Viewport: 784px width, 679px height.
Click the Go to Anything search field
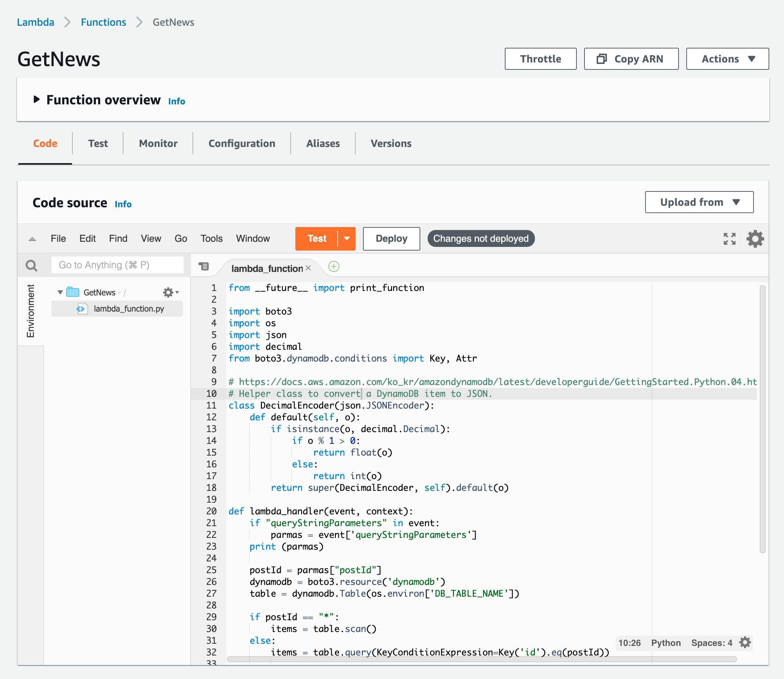click(118, 265)
